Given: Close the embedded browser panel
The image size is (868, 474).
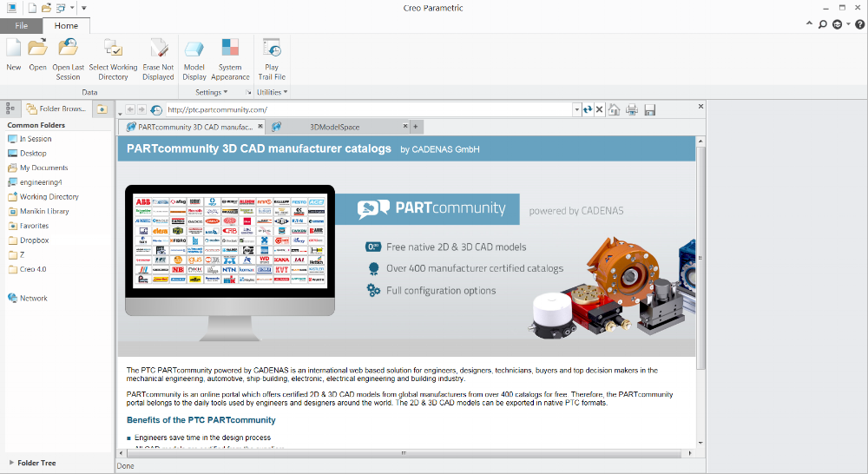Looking at the screenshot, I should point(700,106).
